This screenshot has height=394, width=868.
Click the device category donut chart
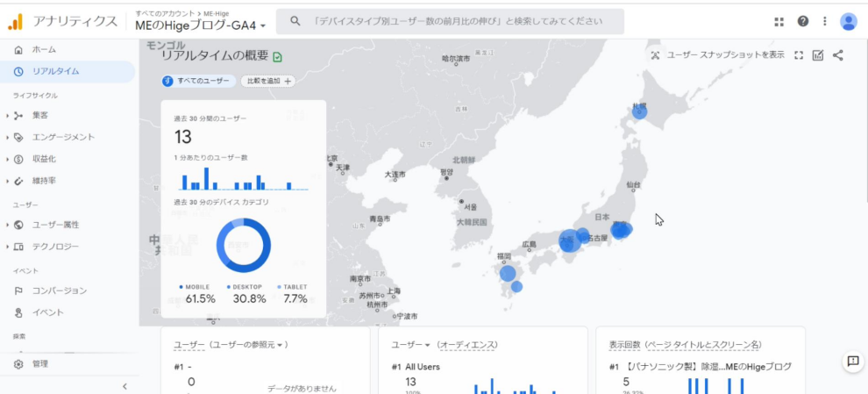[244, 246]
